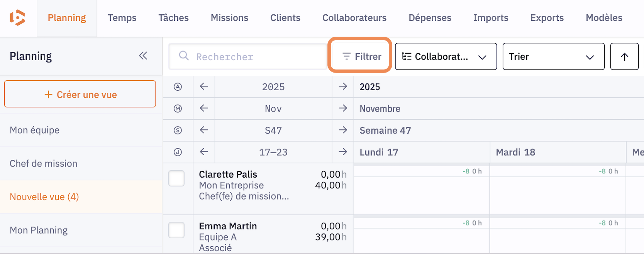This screenshot has width=644, height=254.
Task: Open the Collaborateurs grouping dropdown
Action: click(x=446, y=56)
